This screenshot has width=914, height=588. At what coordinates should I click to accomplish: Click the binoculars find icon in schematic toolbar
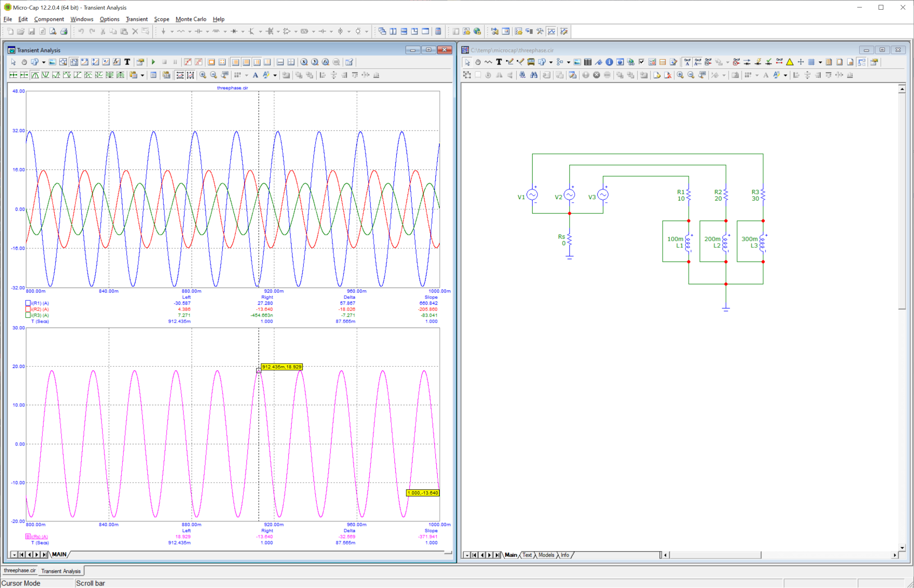pyautogui.click(x=533, y=75)
